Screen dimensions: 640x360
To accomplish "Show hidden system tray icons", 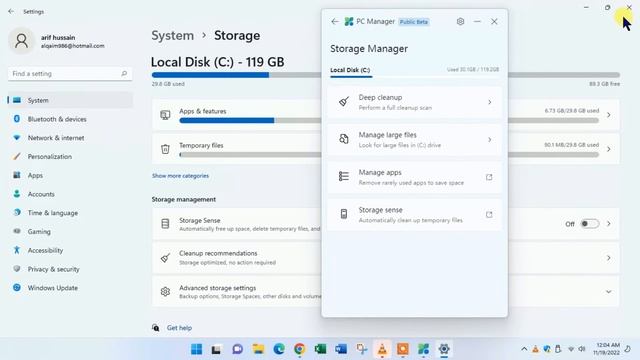I will coord(524,349).
